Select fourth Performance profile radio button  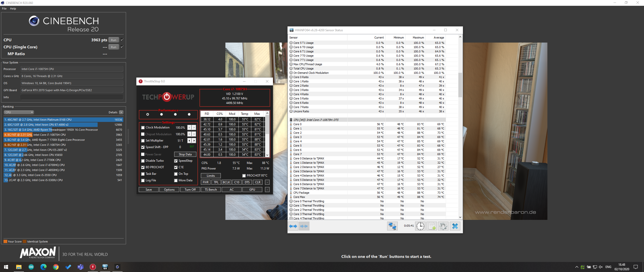189,114
